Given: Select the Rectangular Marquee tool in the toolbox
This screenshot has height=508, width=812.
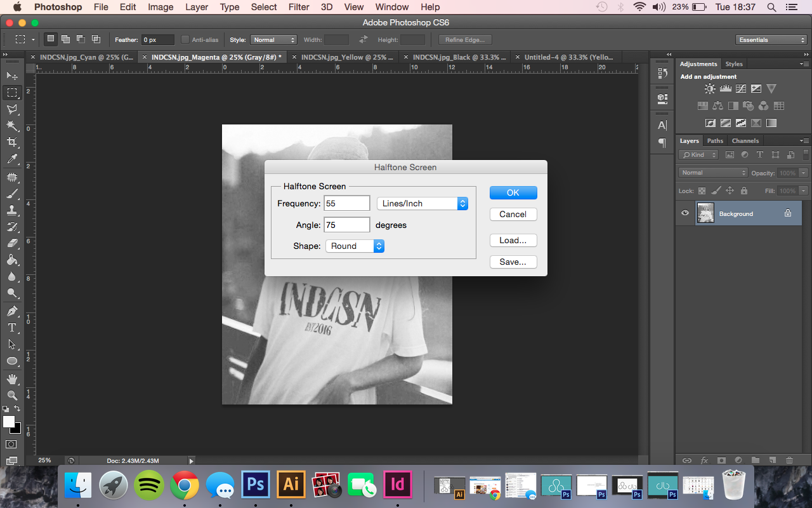Looking at the screenshot, I should pyautogui.click(x=12, y=93).
